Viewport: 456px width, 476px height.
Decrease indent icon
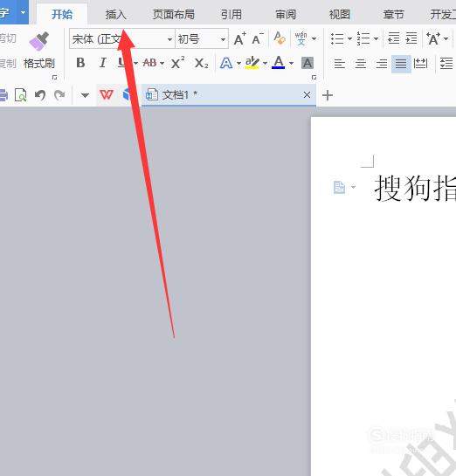click(394, 38)
